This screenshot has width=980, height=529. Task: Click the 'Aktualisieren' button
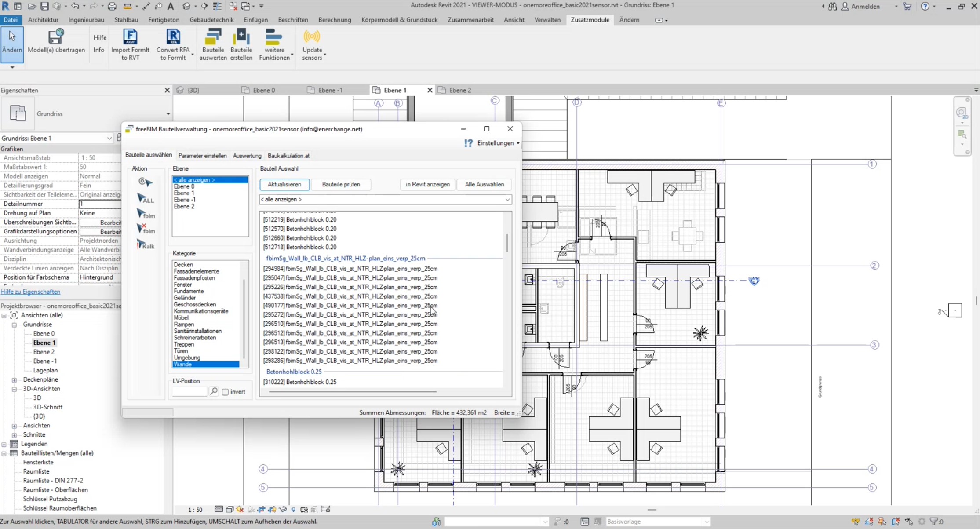point(284,184)
